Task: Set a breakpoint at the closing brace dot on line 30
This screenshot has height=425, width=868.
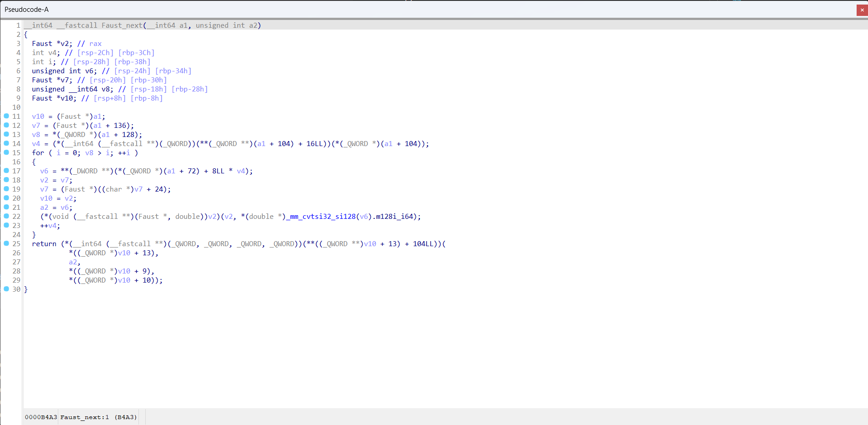Action: point(6,289)
